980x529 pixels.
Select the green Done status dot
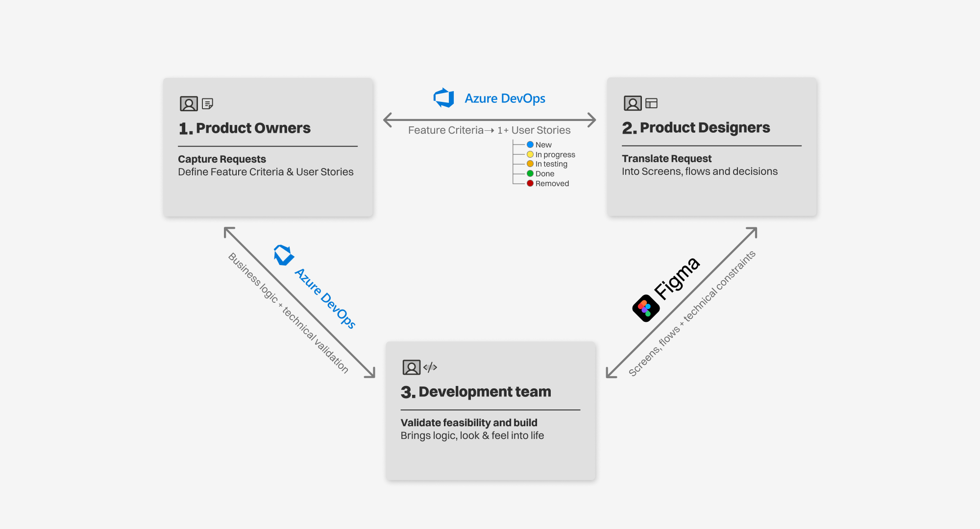coord(530,173)
